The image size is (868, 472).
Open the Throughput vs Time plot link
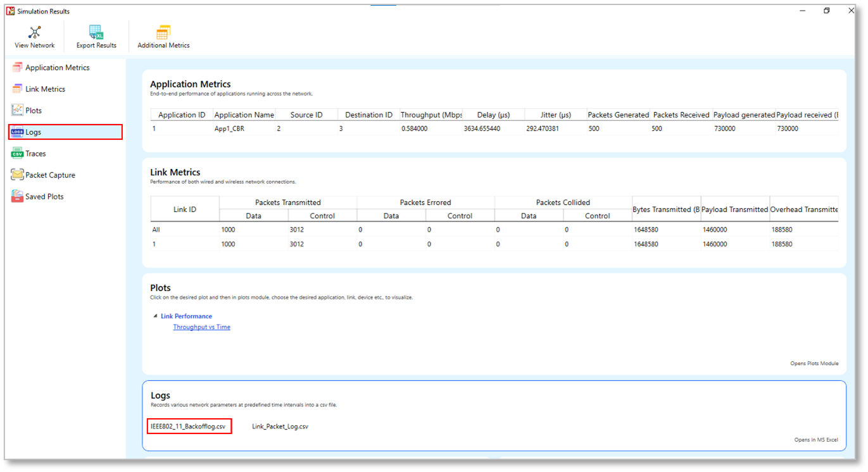coord(201,327)
